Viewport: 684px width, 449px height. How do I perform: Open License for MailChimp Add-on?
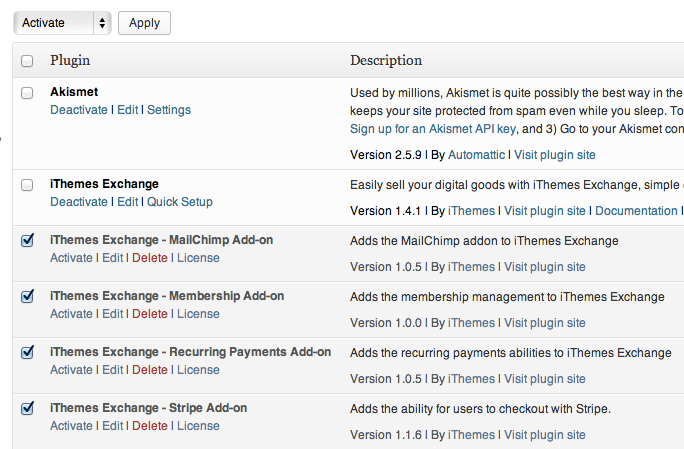(x=198, y=258)
